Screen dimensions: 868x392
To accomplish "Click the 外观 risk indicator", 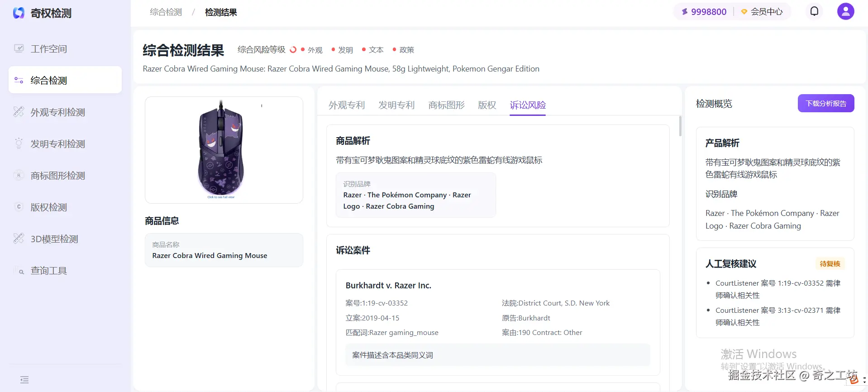I will (312, 50).
